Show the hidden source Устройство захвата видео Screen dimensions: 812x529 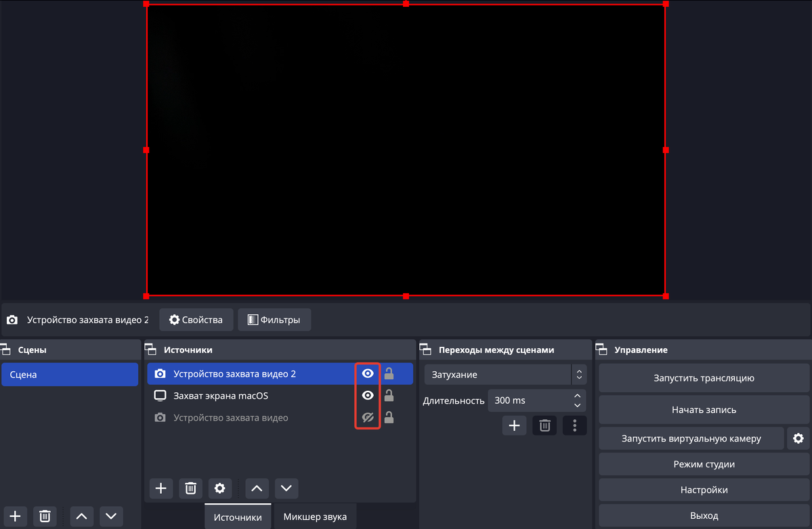(x=367, y=417)
